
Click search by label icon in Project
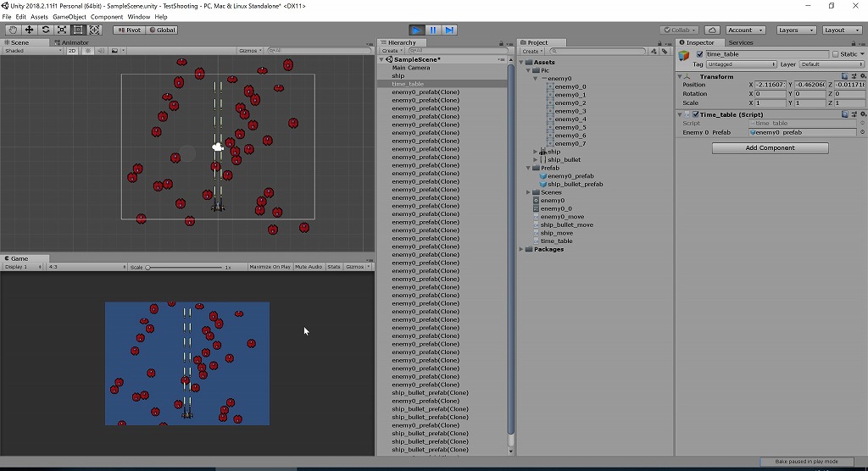click(x=665, y=51)
